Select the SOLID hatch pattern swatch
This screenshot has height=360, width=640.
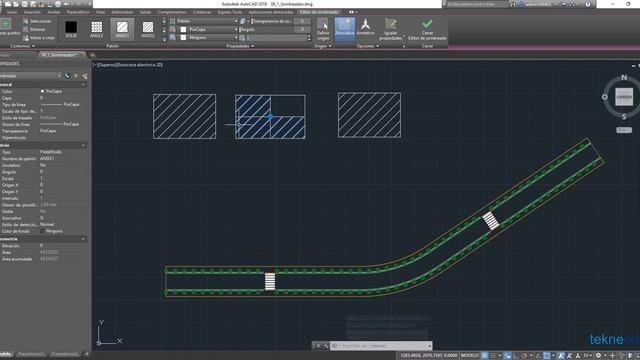point(71,29)
